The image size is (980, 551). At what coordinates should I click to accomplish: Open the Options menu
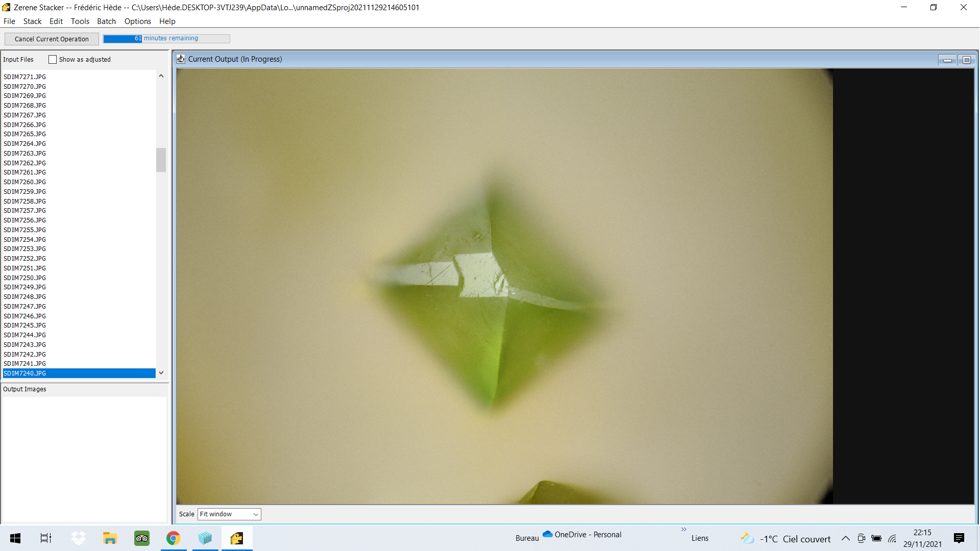tap(138, 21)
